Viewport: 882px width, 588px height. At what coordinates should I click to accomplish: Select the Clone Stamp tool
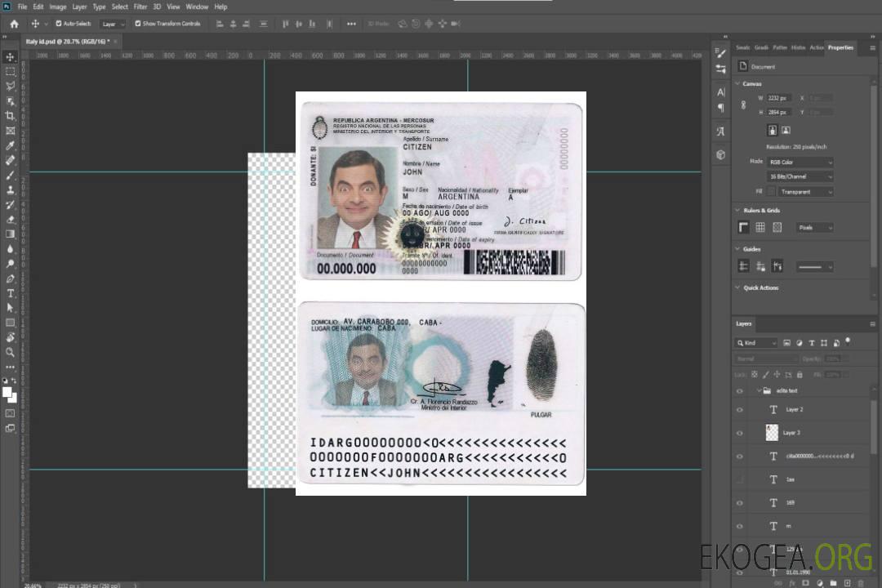pos(10,190)
